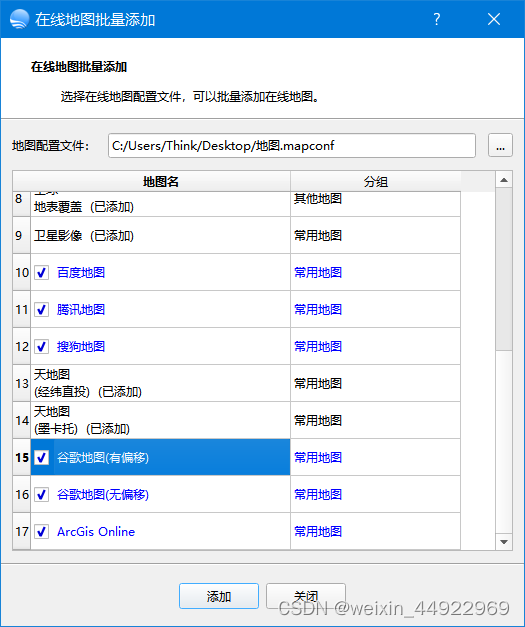Uncheck the 百度地图 checkbox
The height and width of the screenshot is (627, 525).
coord(42,273)
